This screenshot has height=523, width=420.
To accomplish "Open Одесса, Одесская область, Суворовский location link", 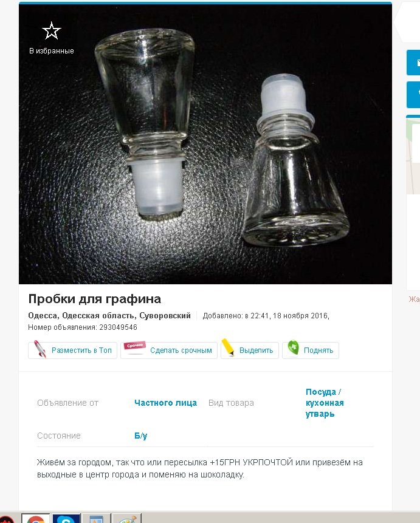I will tap(109, 315).
